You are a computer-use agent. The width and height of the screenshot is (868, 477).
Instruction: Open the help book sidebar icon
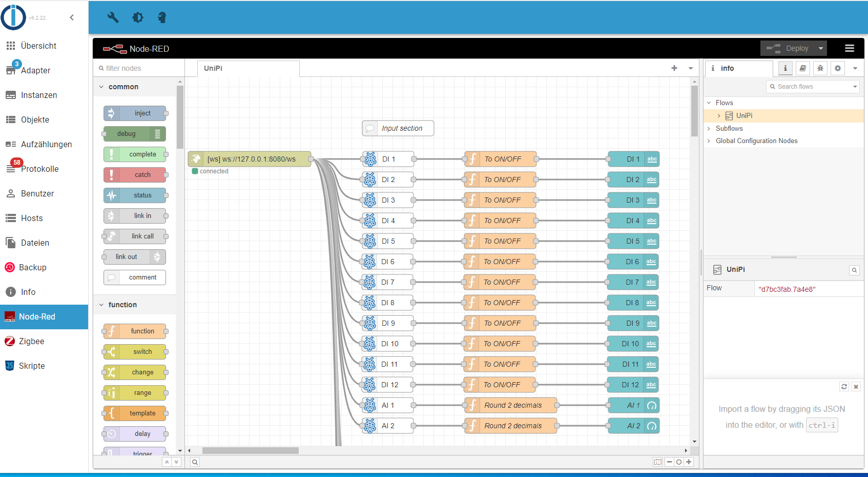pos(803,68)
